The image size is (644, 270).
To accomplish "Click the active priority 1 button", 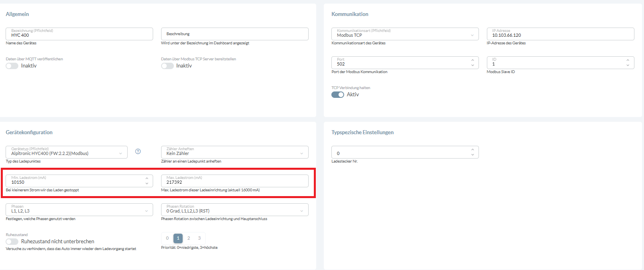I will [178, 238].
